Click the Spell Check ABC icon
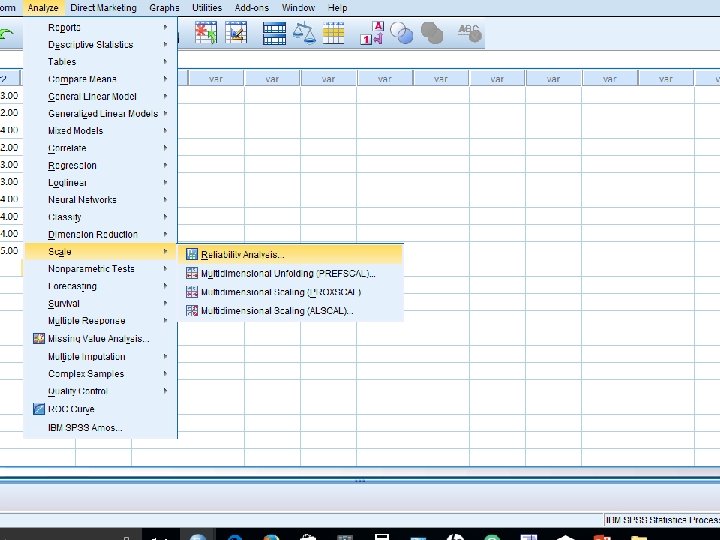Screen dimensions: 720x540 pyautogui.click(x=469, y=33)
